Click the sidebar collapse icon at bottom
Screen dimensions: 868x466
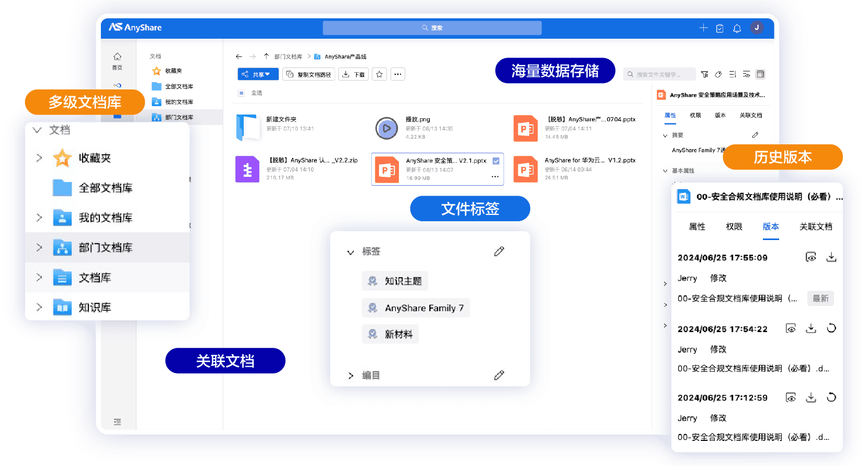[117, 422]
